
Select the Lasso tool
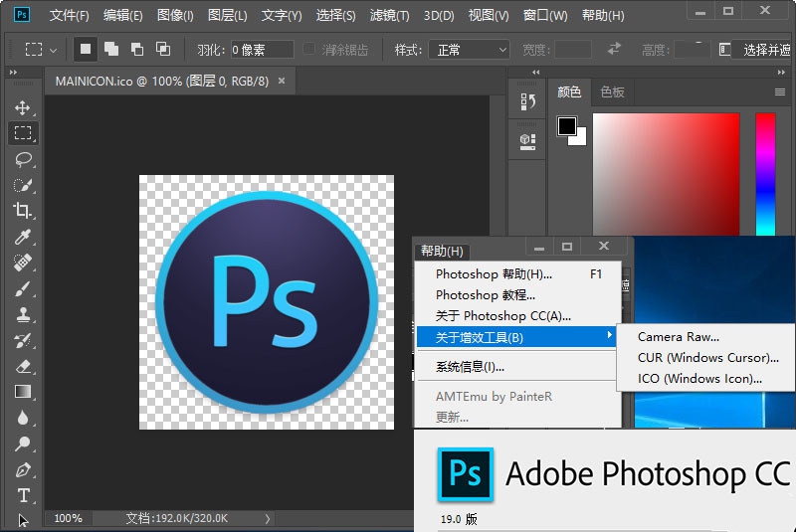22,159
